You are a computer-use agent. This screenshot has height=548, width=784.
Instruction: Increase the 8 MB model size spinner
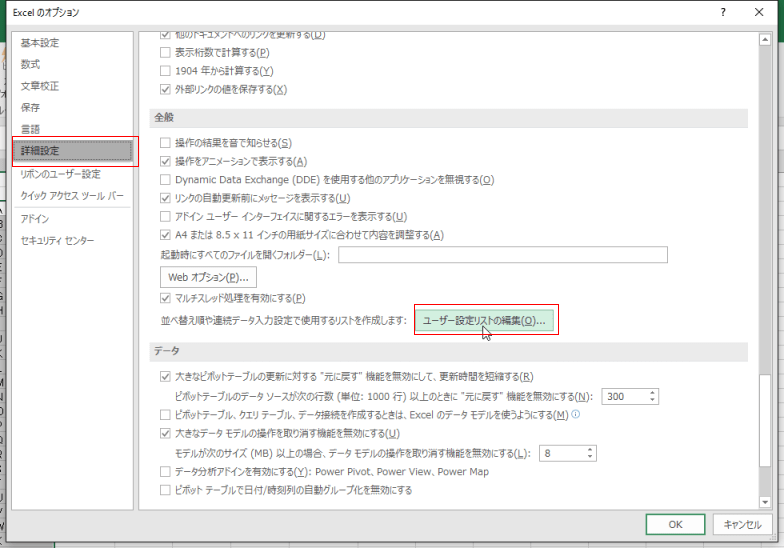coord(590,450)
